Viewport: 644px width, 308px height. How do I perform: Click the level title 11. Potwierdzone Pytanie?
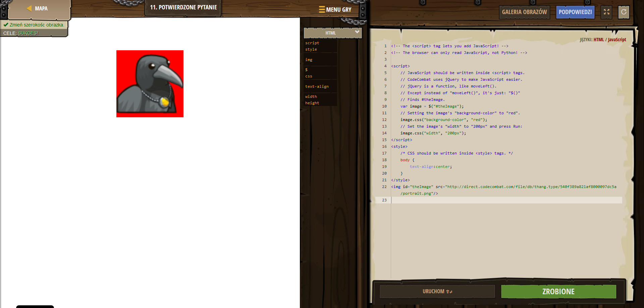183,7
